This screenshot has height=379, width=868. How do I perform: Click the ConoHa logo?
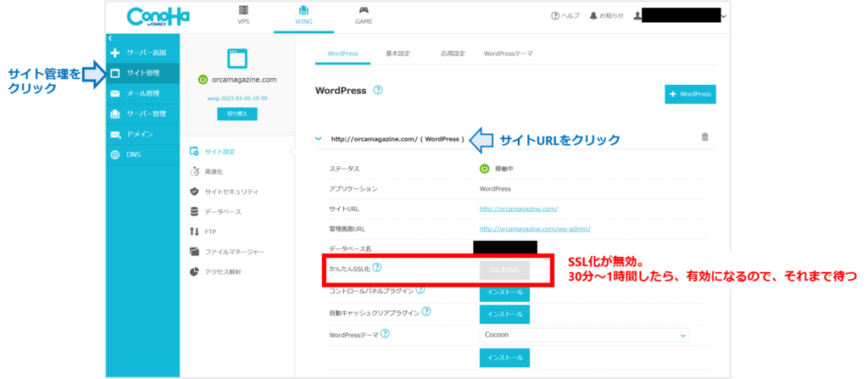[x=158, y=17]
